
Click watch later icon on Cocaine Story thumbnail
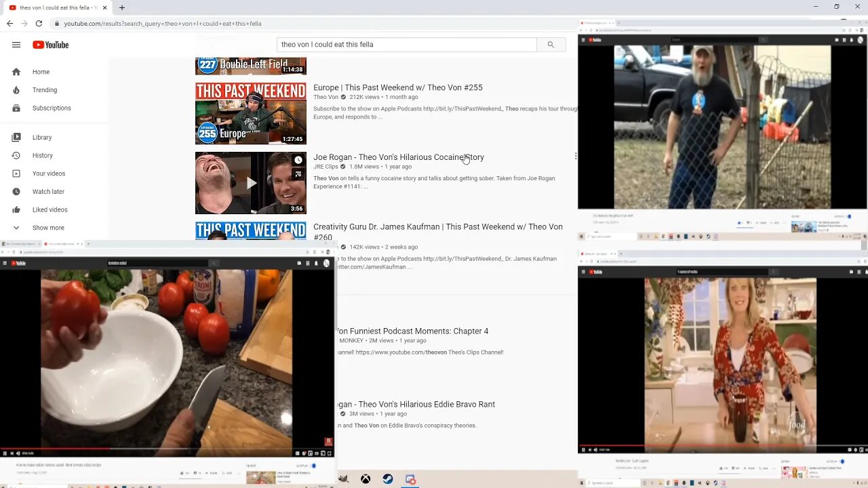298,160
